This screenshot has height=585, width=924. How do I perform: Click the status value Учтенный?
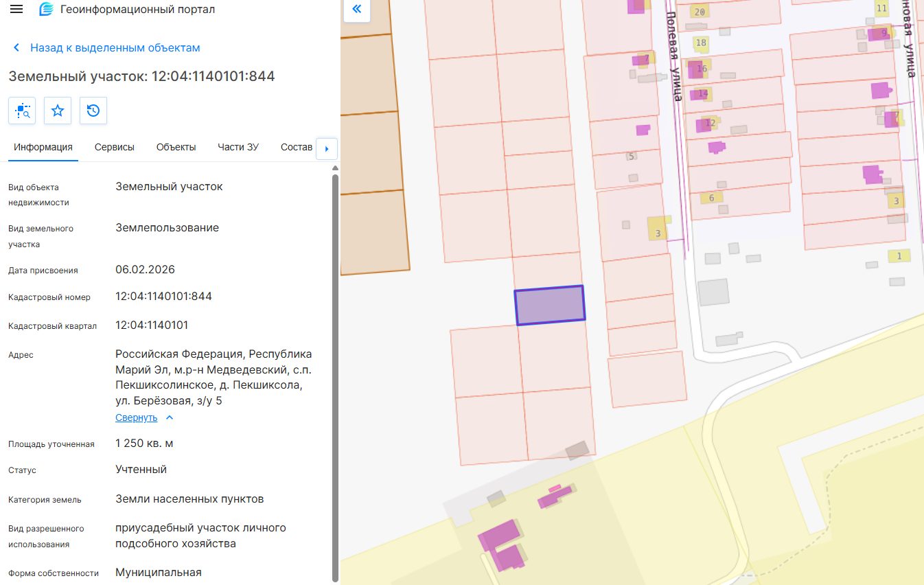tap(141, 470)
